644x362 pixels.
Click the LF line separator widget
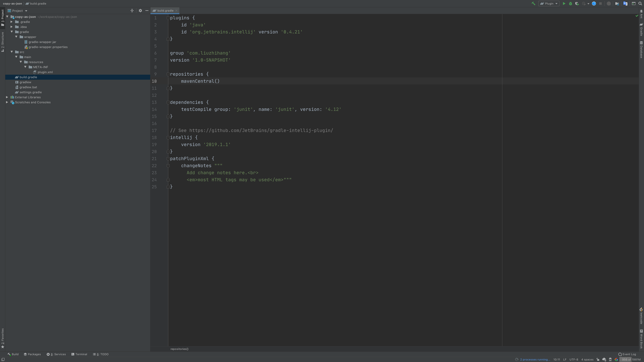coord(565,359)
